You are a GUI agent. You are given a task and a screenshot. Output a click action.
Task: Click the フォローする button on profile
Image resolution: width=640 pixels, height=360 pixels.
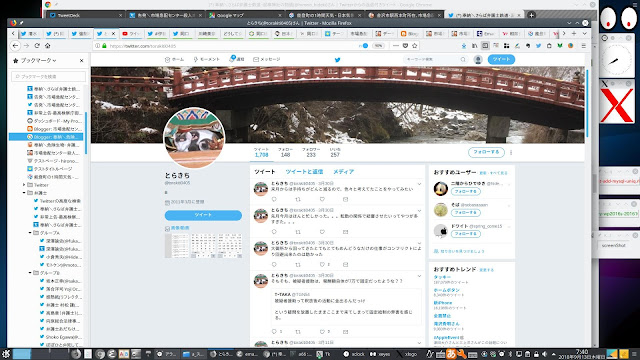486,152
